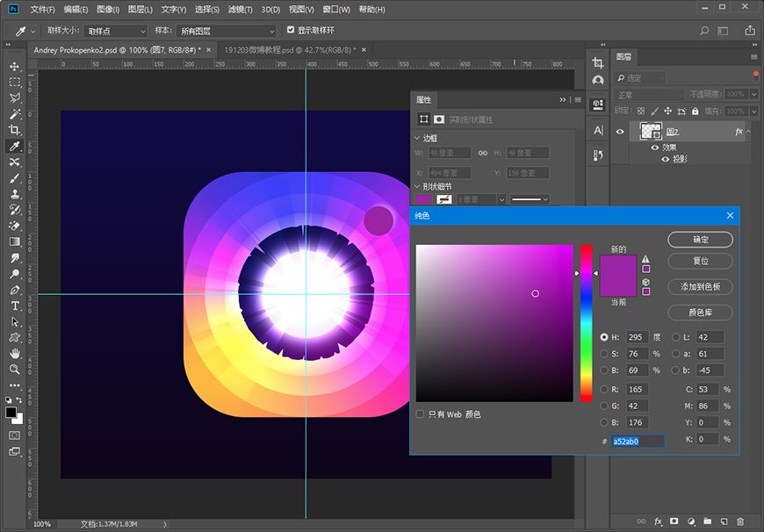The height and width of the screenshot is (532, 764).
Task: Select the L lightness radio button
Action: point(676,337)
